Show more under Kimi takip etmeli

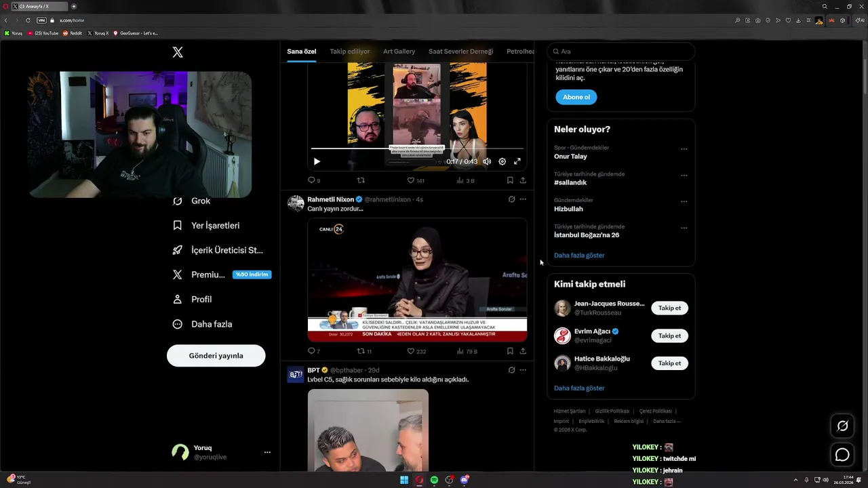[579, 388]
